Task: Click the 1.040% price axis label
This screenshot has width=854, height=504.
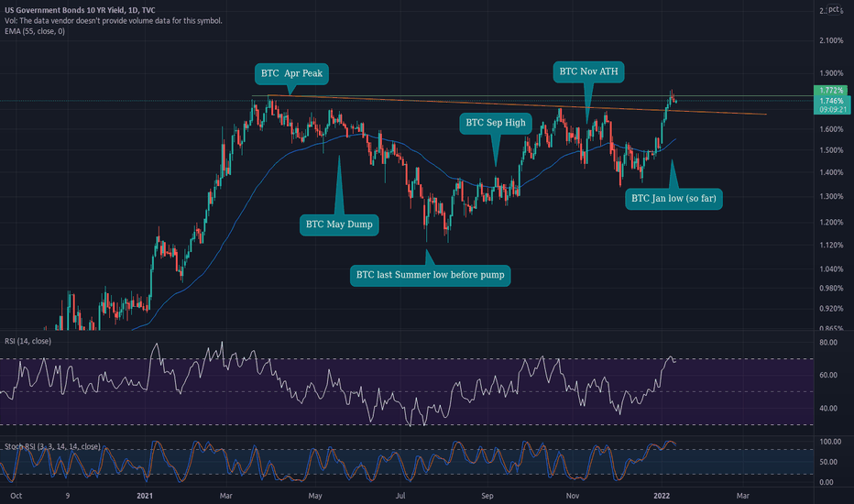Action: click(x=831, y=269)
